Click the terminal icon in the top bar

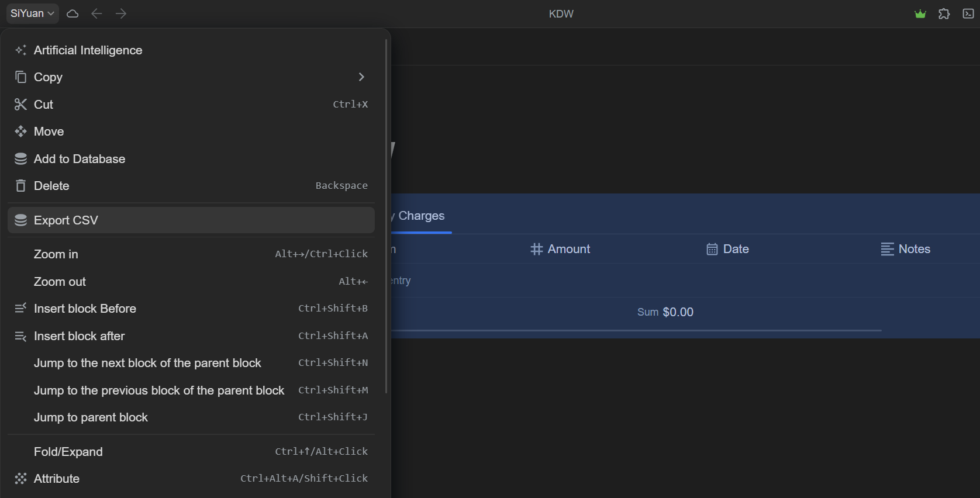(968, 14)
